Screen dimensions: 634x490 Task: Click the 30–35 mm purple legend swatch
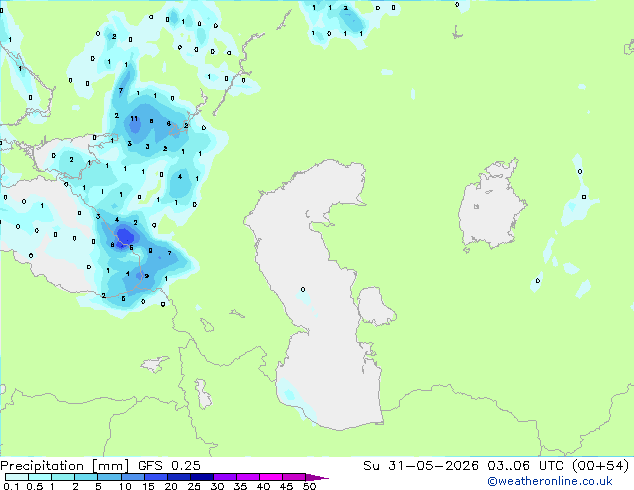[x=224, y=477]
